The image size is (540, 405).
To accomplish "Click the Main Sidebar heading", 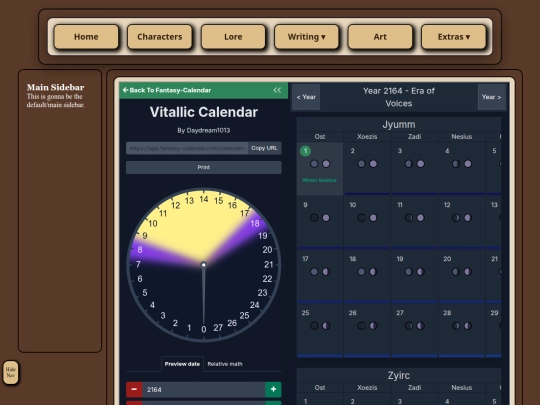I will pyautogui.click(x=55, y=87).
